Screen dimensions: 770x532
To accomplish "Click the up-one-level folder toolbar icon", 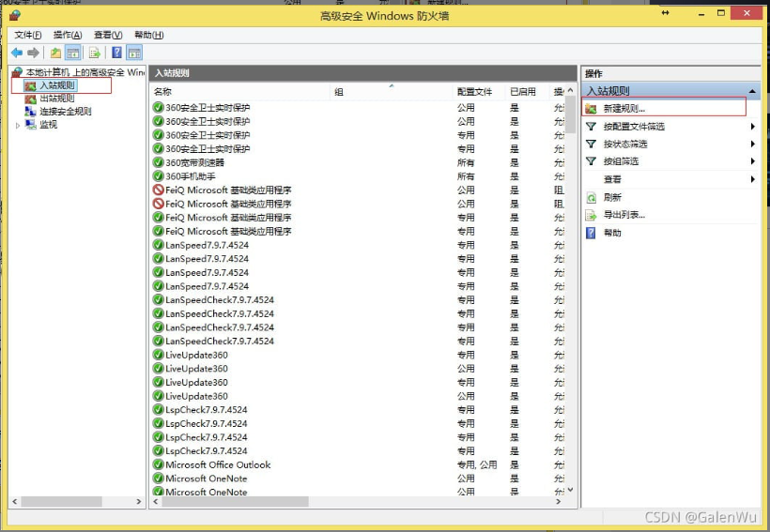I will coord(56,53).
